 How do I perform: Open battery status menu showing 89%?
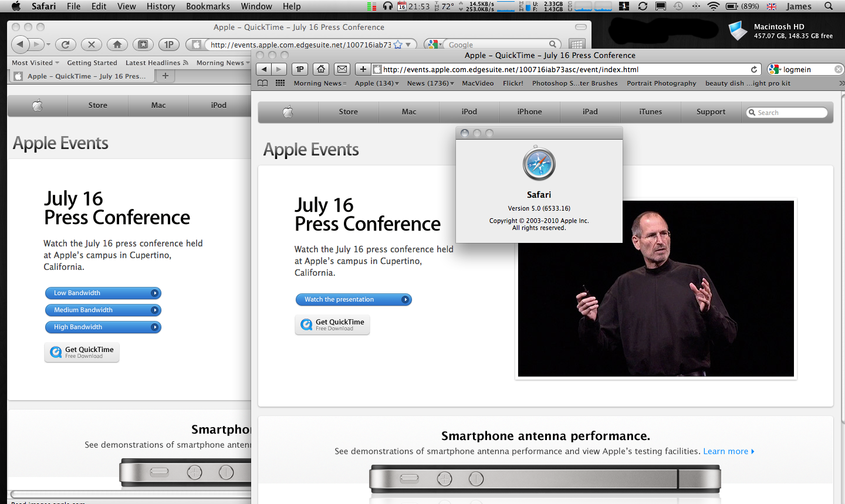coord(743,6)
